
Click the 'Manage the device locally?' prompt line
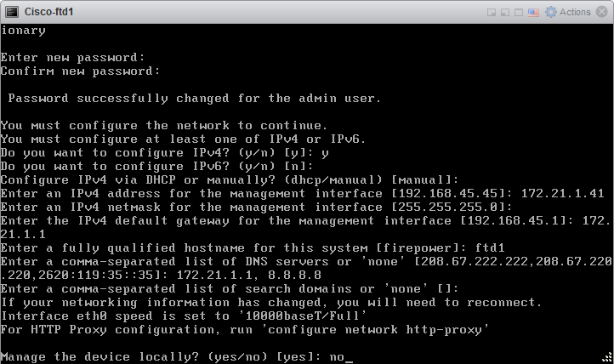176,357
